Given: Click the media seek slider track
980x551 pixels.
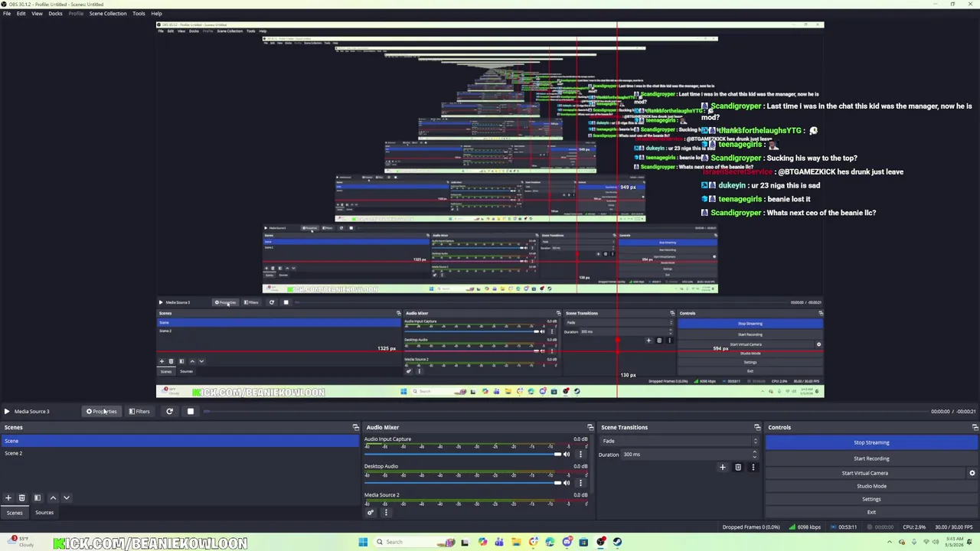Looking at the screenshot, I should [563, 412].
